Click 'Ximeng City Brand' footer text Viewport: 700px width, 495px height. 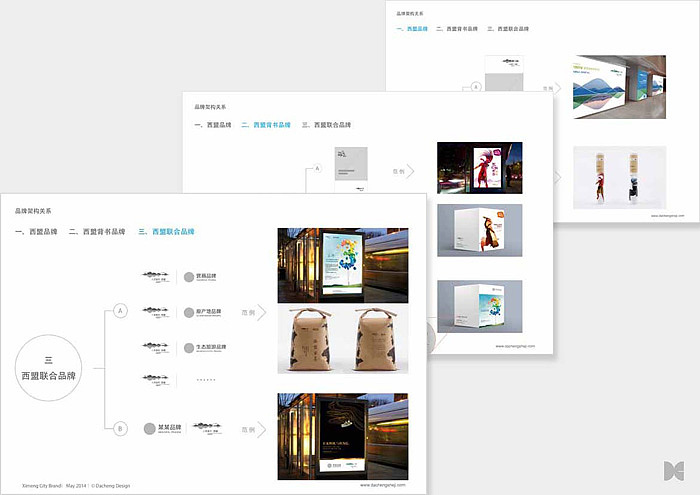[x=42, y=486]
